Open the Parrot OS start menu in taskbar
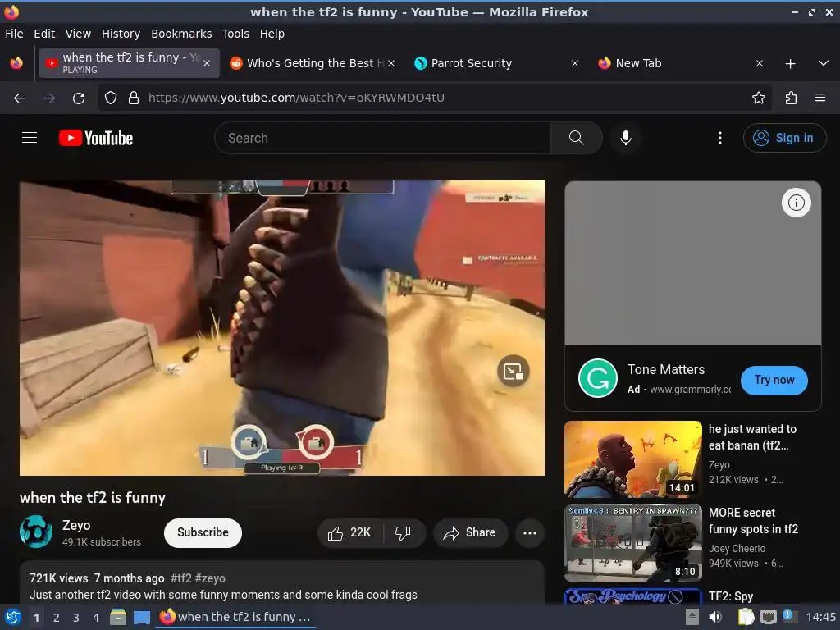Screen dimensions: 840x630 pyautogui.click(x=13, y=617)
